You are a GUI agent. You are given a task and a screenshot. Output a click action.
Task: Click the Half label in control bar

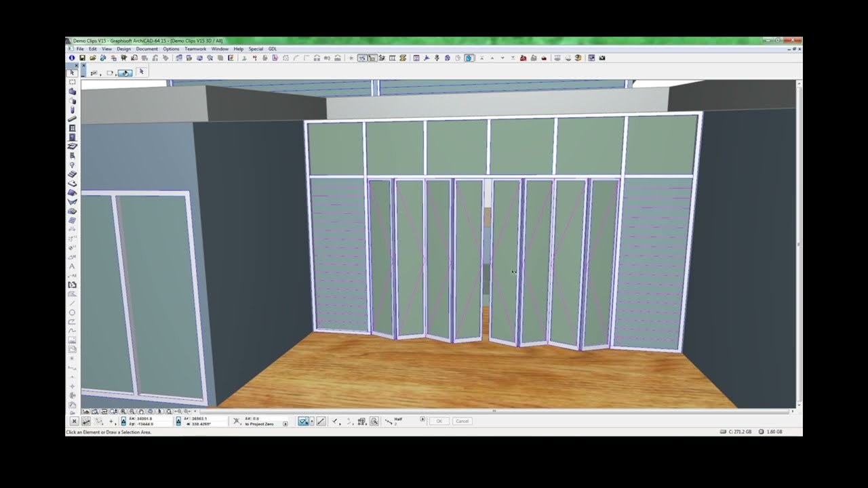[398, 418]
